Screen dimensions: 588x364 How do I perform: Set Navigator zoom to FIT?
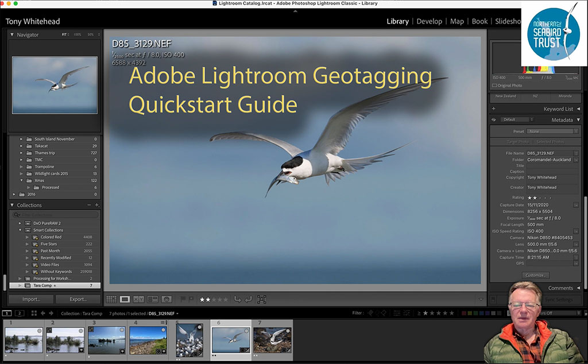click(x=64, y=34)
